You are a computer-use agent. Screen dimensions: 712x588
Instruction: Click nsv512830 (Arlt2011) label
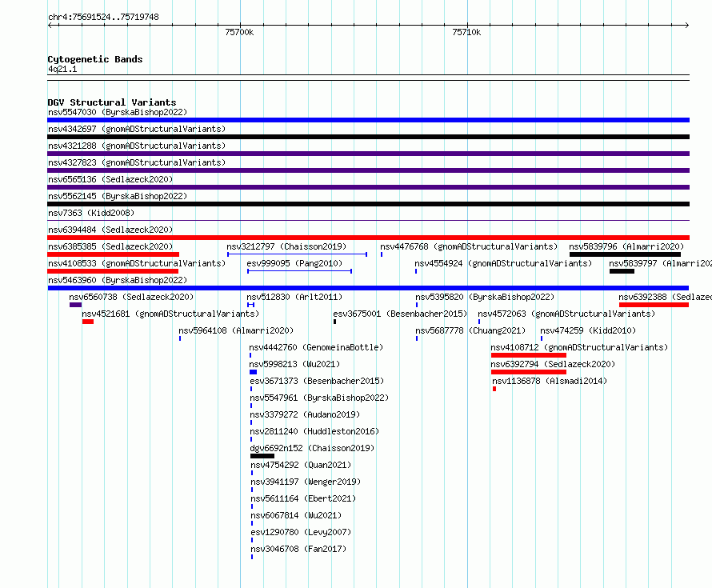point(294,297)
